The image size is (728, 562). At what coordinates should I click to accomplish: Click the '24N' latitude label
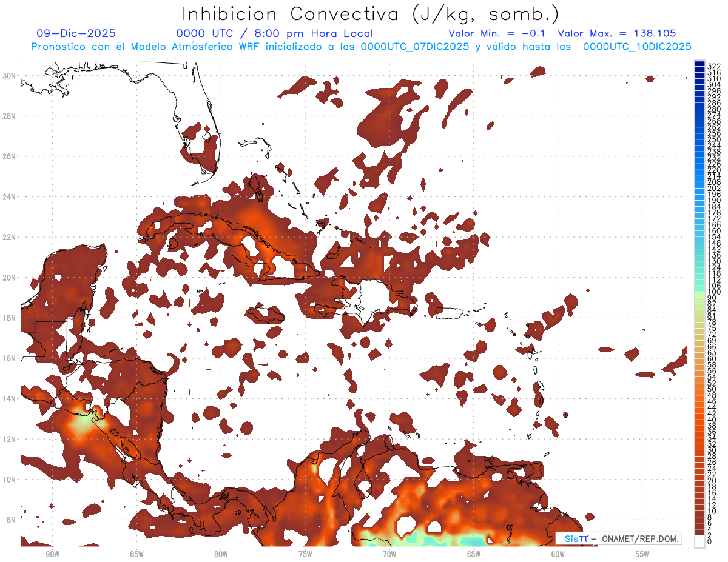(10, 197)
